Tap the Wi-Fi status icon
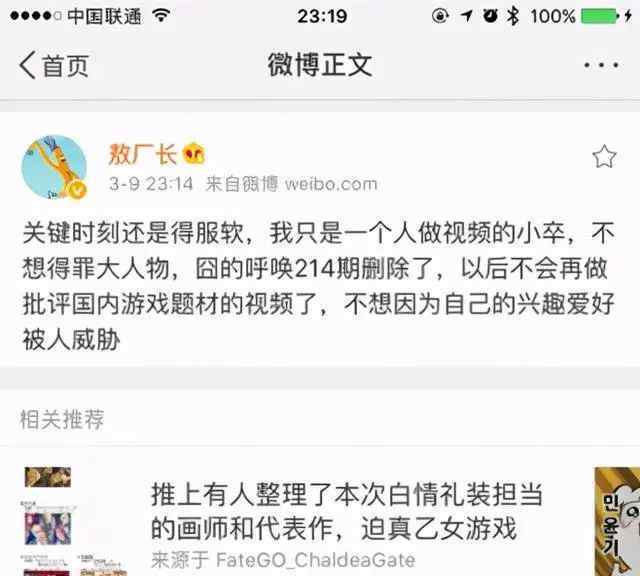The width and height of the screenshot is (640, 576). [161, 16]
